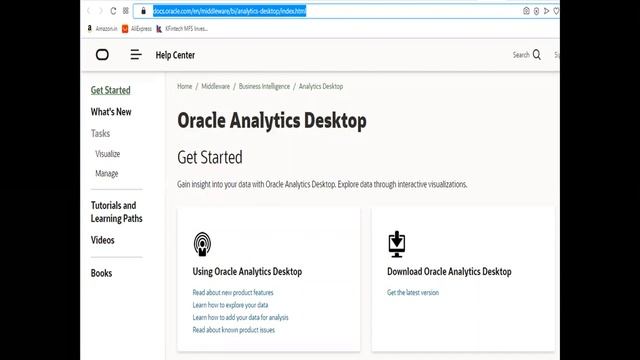This screenshot has height=360, width=640.
Task: Open Visualize under Tasks
Action: (107, 154)
